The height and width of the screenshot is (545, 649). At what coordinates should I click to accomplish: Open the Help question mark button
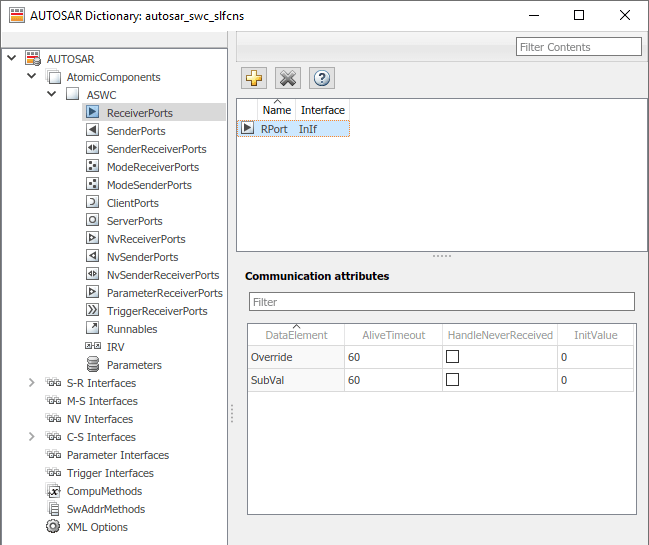pos(322,78)
